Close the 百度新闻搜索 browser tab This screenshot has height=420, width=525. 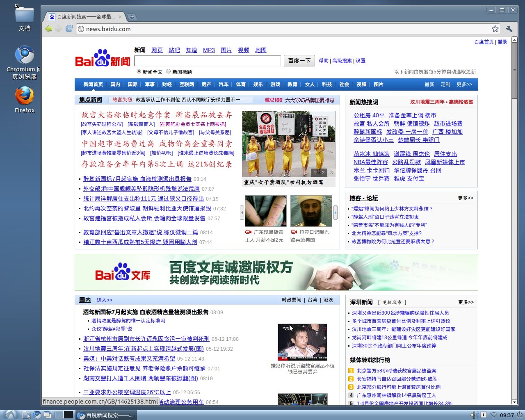[x=120, y=17]
